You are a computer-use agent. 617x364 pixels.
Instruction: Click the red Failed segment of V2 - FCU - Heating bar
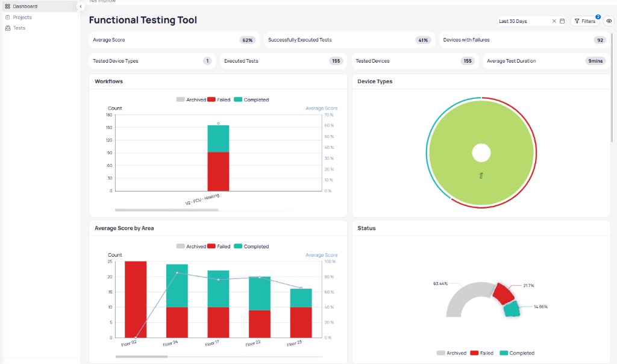coord(218,172)
